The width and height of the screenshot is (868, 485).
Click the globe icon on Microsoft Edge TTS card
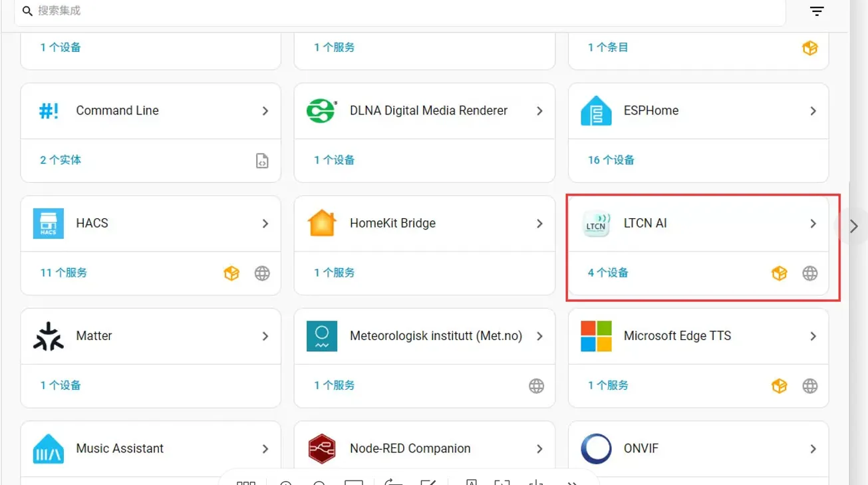809,386
